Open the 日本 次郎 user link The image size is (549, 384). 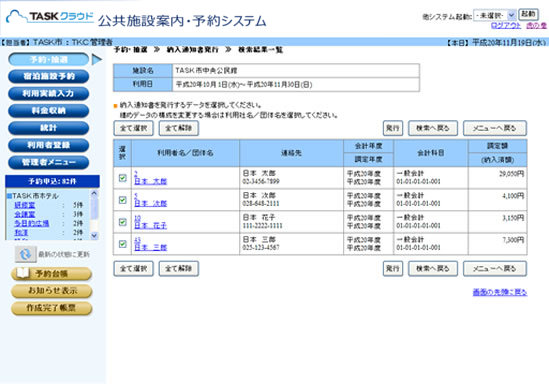tap(151, 203)
